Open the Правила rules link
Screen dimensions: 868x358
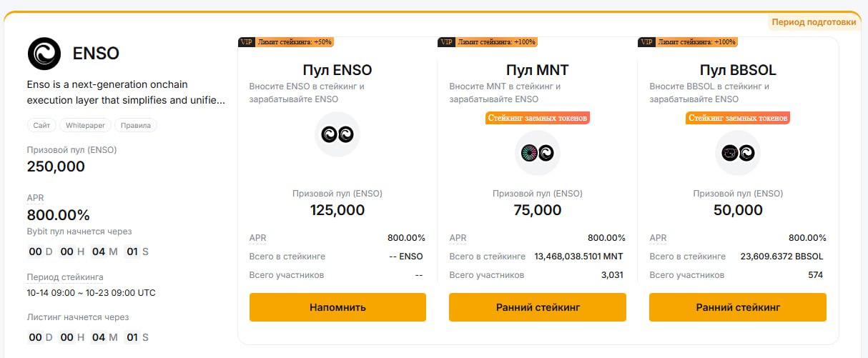click(x=135, y=125)
